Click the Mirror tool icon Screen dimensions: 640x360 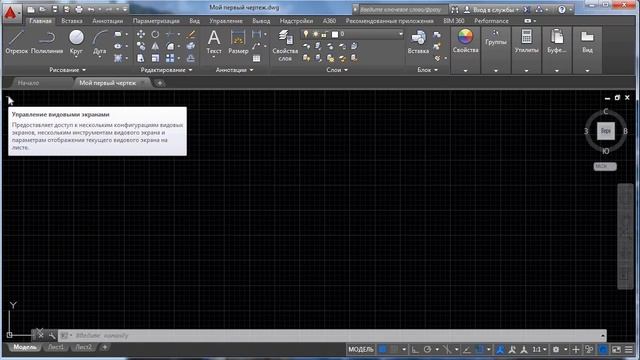155,46
